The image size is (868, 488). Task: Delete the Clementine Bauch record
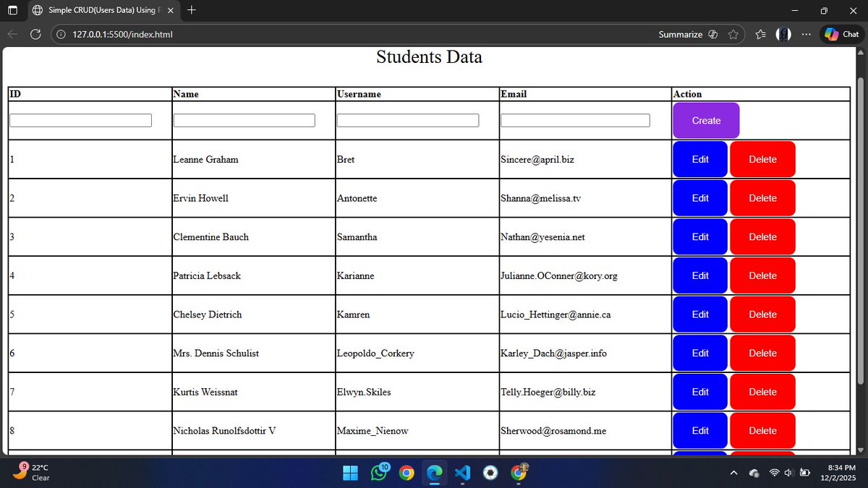pyautogui.click(x=762, y=236)
